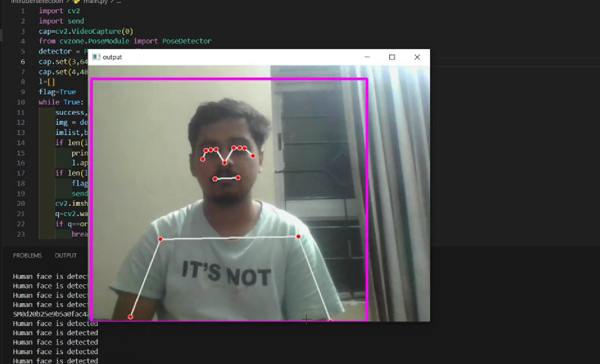Minimize the output window
The height and width of the screenshot is (364, 600).
click(367, 57)
